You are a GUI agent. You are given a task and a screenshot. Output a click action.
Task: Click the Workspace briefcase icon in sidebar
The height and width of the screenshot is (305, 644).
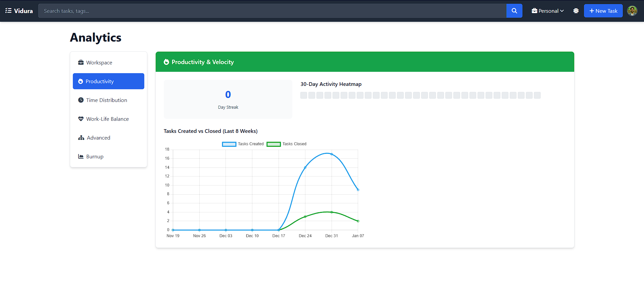pyautogui.click(x=81, y=62)
